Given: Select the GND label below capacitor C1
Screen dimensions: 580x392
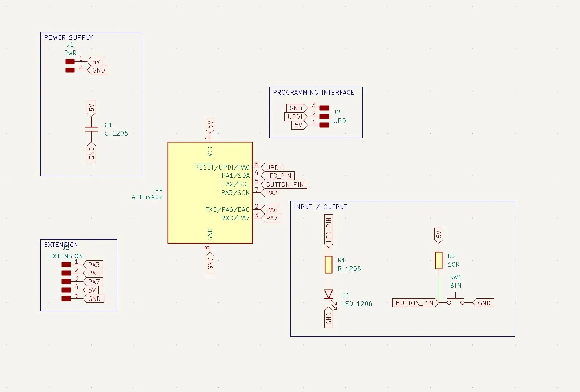Looking at the screenshot, I should (x=91, y=153).
